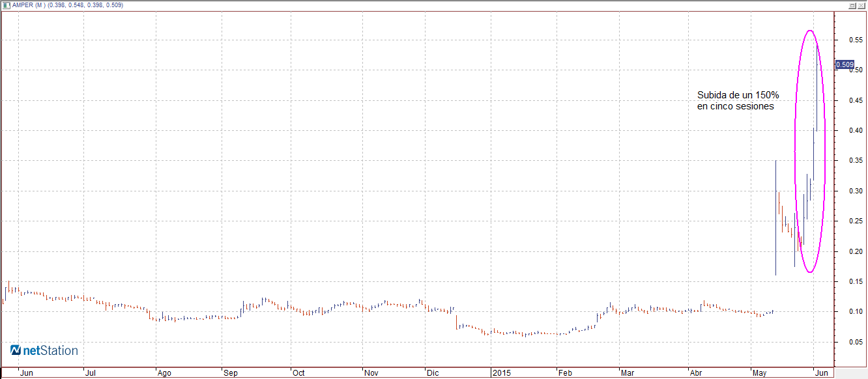Click the 0.45 price axis label
The width and height of the screenshot is (868, 379).
pos(855,100)
